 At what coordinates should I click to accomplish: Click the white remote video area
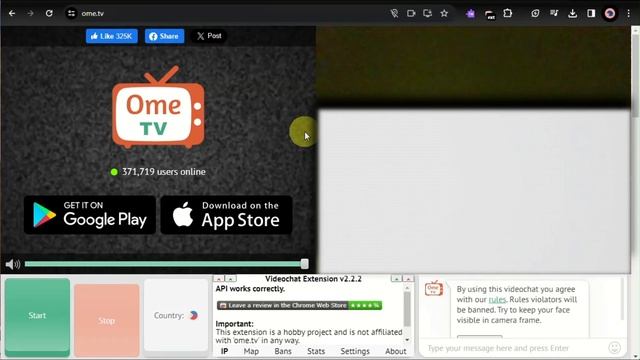[x=473, y=191]
